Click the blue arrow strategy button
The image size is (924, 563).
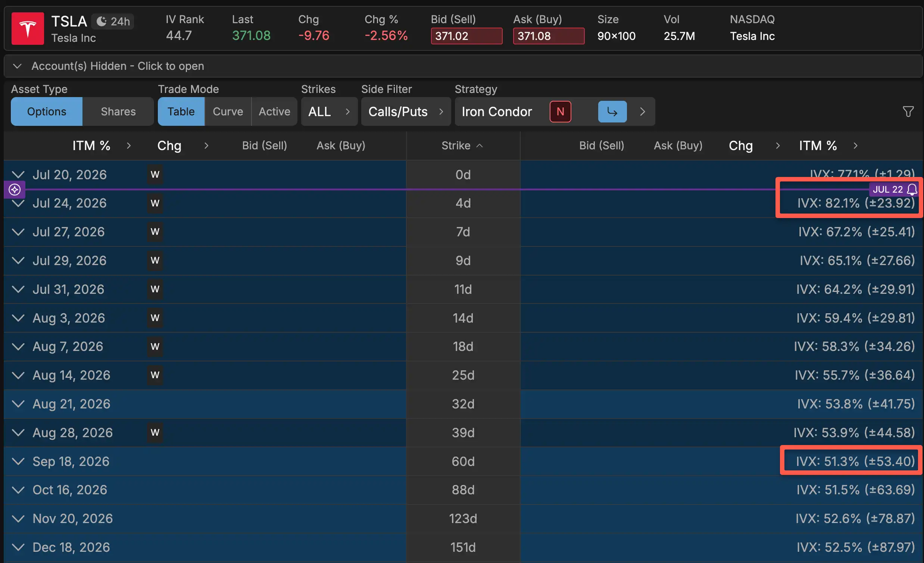click(x=612, y=111)
